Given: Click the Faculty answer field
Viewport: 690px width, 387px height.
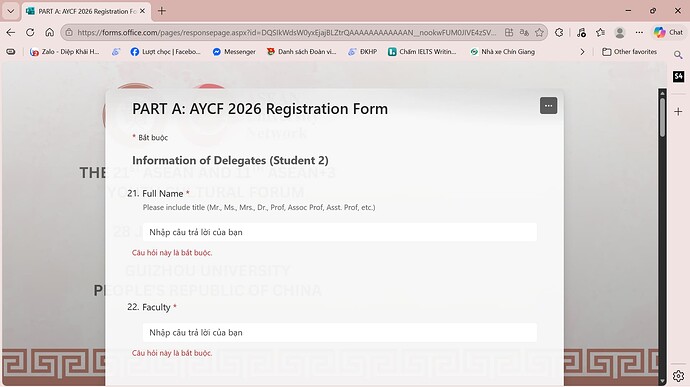Looking at the screenshot, I should [x=340, y=332].
